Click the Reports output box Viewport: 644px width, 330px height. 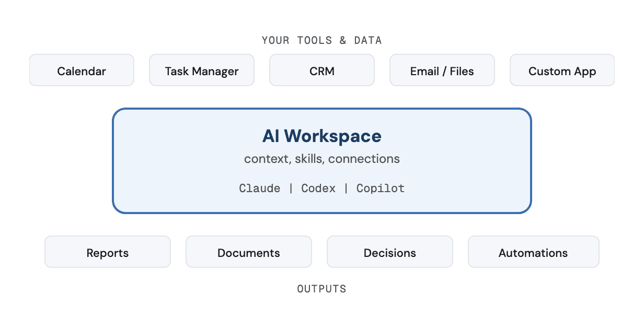point(108,252)
